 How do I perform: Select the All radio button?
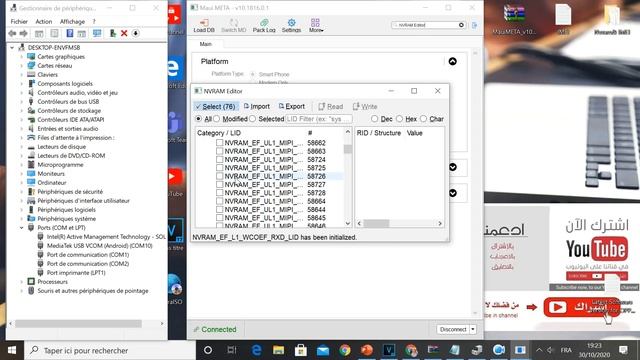point(198,119)
